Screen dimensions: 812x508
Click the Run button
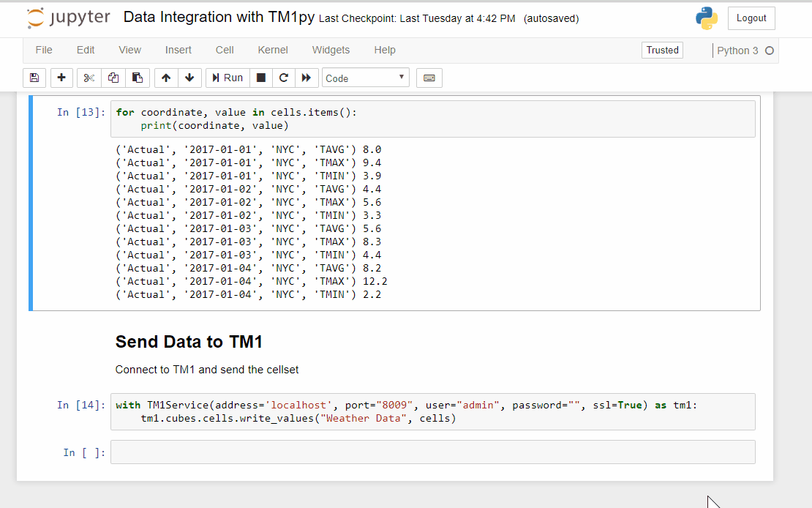coord(228,78)
